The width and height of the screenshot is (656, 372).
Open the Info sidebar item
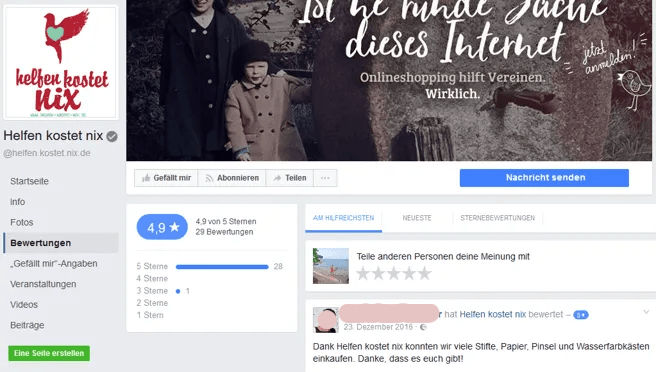[18, 202]
